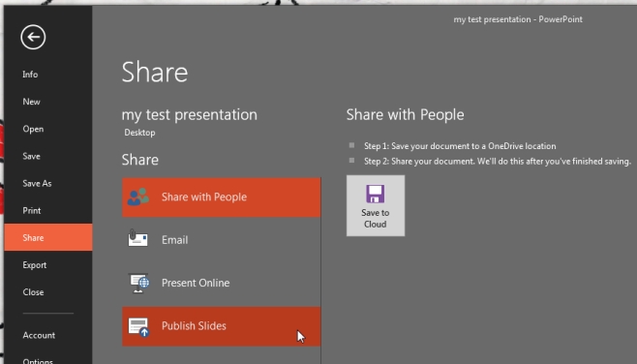
Task: Click the Publish Slides upload icon
Action: (x=138, y=327)
